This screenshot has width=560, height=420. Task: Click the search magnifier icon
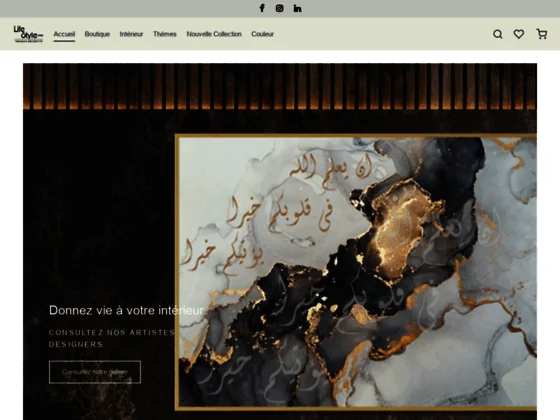tap(498, 34)
